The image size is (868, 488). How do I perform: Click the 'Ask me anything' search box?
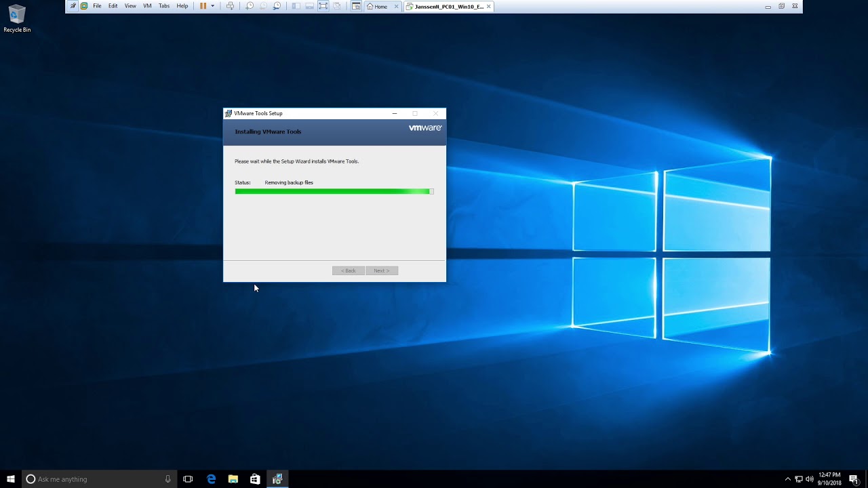point(100,479)
